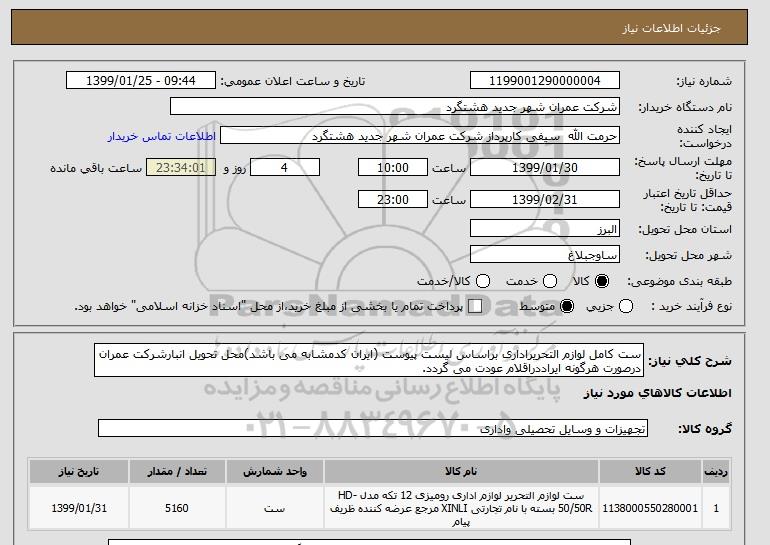Click the delivery province field البرز
This screenshot has height=545, width=770.
tap(545, 229)
